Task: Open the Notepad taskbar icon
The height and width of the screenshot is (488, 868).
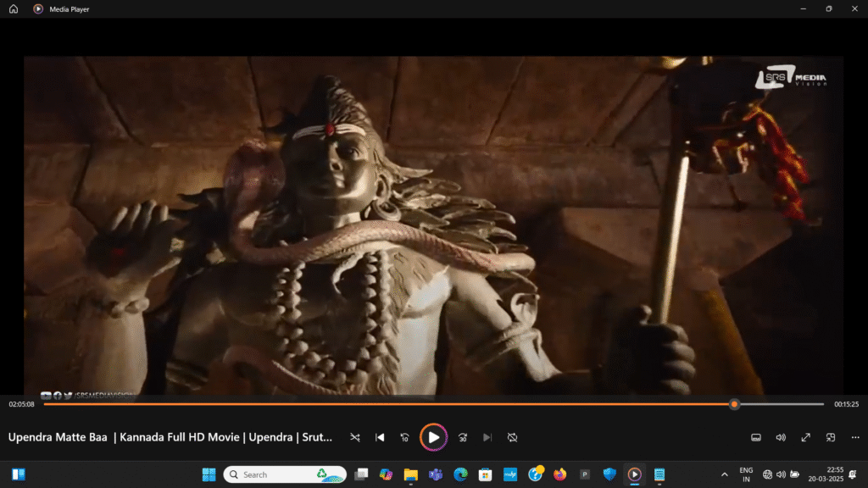Action: coord(659,474)
